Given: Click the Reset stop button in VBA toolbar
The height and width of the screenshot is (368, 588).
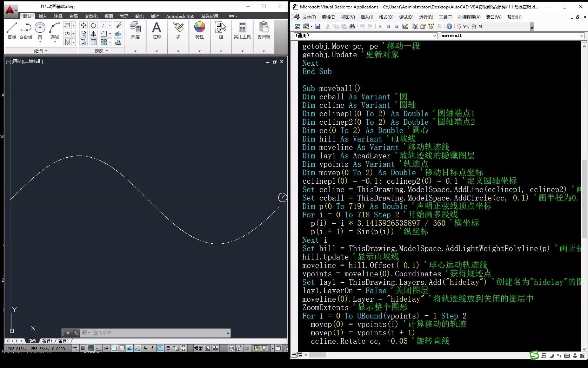Looking at the screenshot, I should 396,26.
